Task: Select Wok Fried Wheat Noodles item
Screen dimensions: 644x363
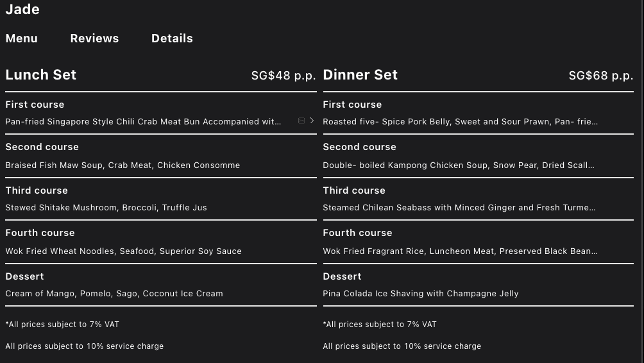Action: pos(123,251)
